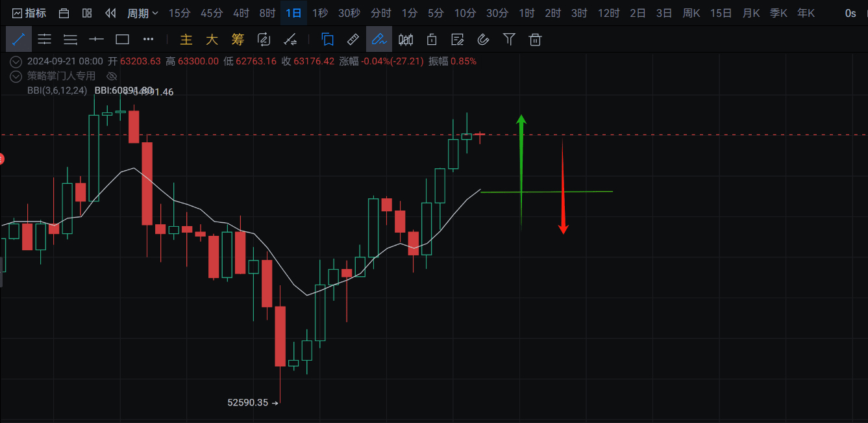Click the BBI(3,6,12,24) indicator label
This screenshot has height=423, width=868.
(57, 91)
